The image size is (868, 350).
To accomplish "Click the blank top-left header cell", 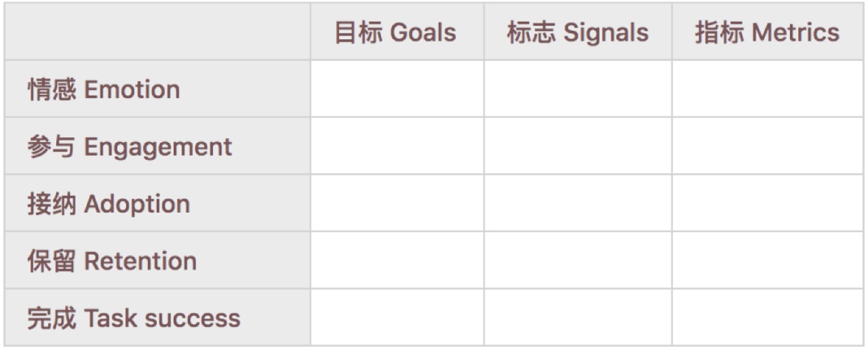I will tap(158, 33).
